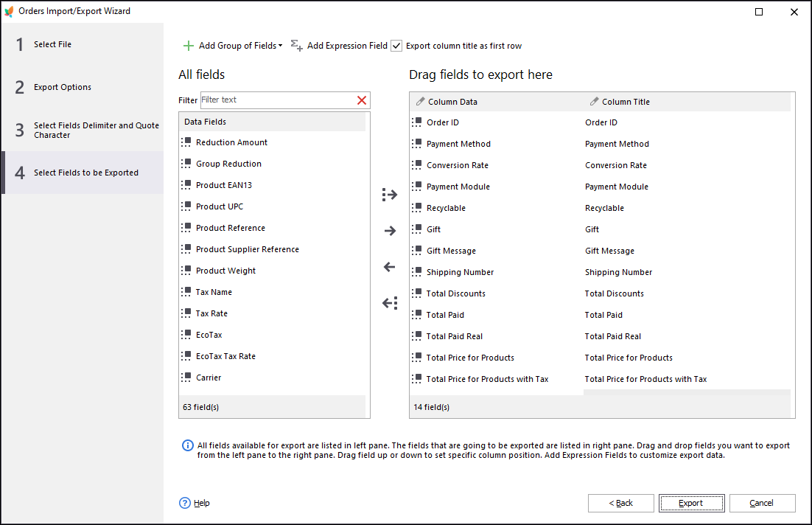Select Total Price for Products in Column Data
Viewport: 812px width, 525px height.
pos(469,358)
